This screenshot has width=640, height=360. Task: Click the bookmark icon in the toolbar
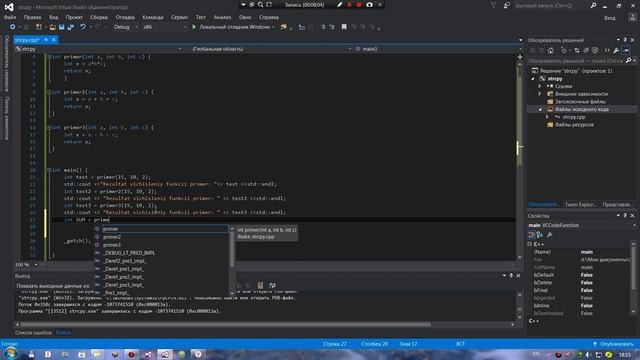344,27
